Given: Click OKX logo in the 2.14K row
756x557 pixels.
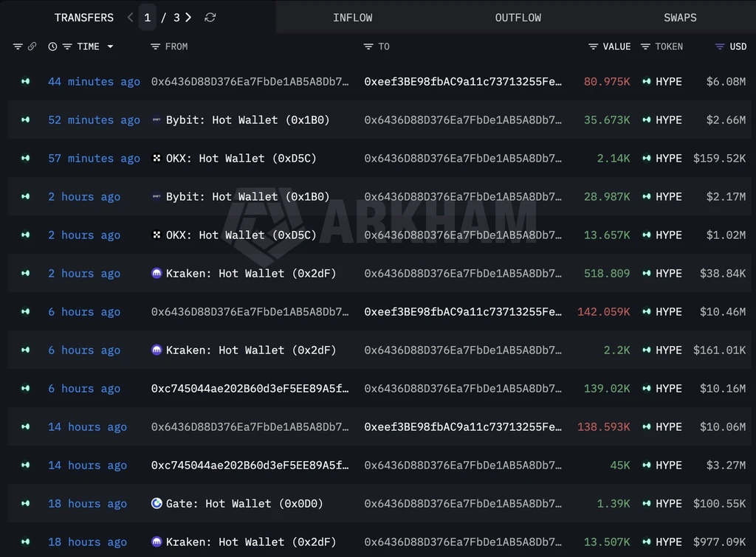Looking at the screenshot, I should (x=157, y=158).
